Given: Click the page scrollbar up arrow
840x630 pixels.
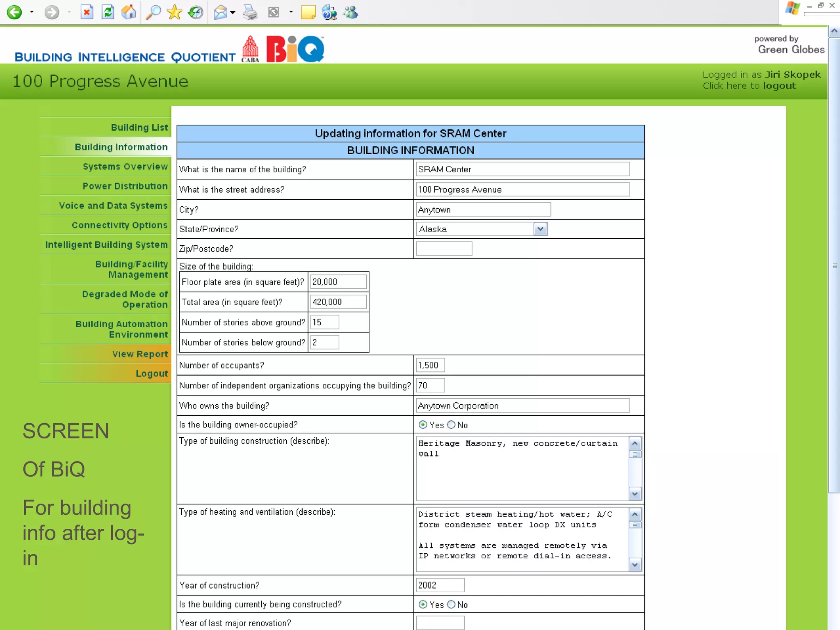Looking at the screenshot, I should (x=834, y=32).
